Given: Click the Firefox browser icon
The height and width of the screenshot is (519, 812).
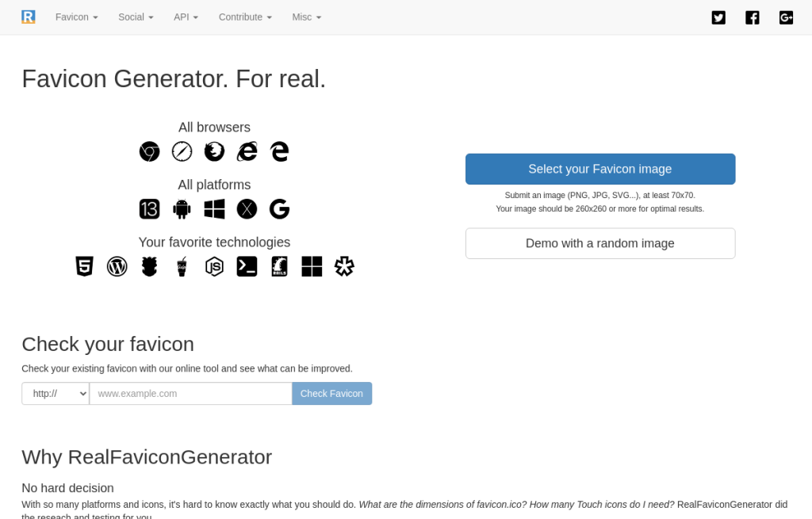Looking at the screenshot, I should click(x=214, y=151).
